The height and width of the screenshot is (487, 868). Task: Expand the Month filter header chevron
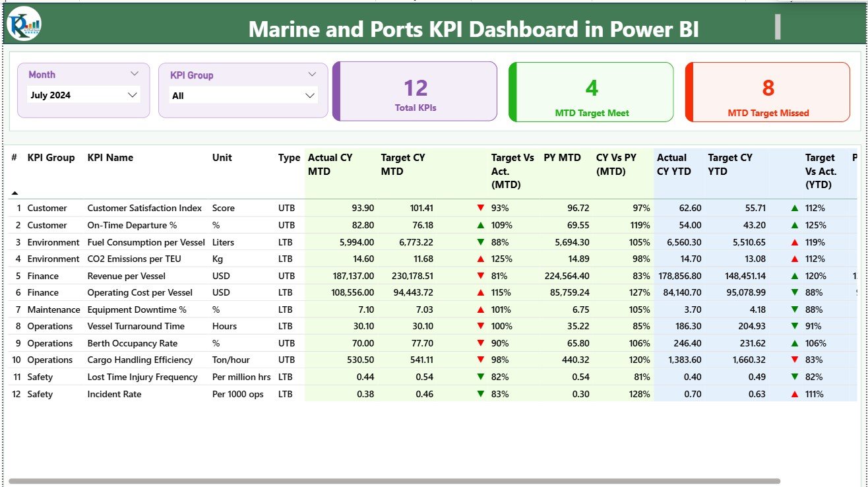[136, 74]
